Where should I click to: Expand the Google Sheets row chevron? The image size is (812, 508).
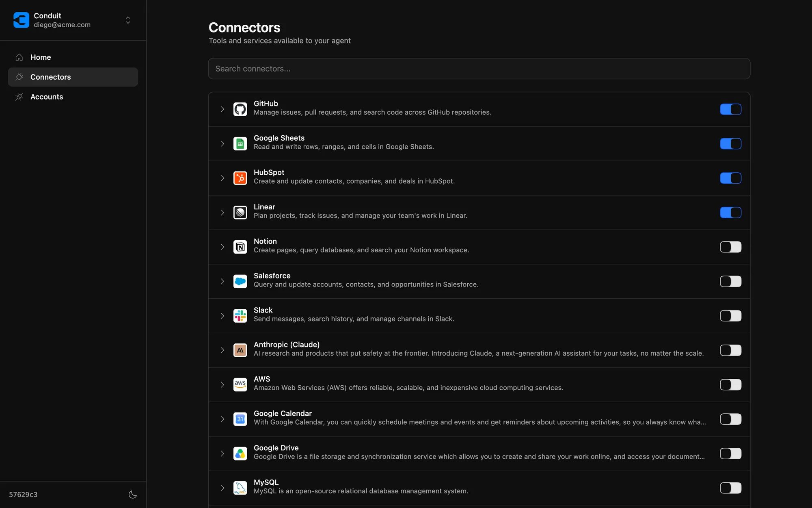[x=222, y=144]
